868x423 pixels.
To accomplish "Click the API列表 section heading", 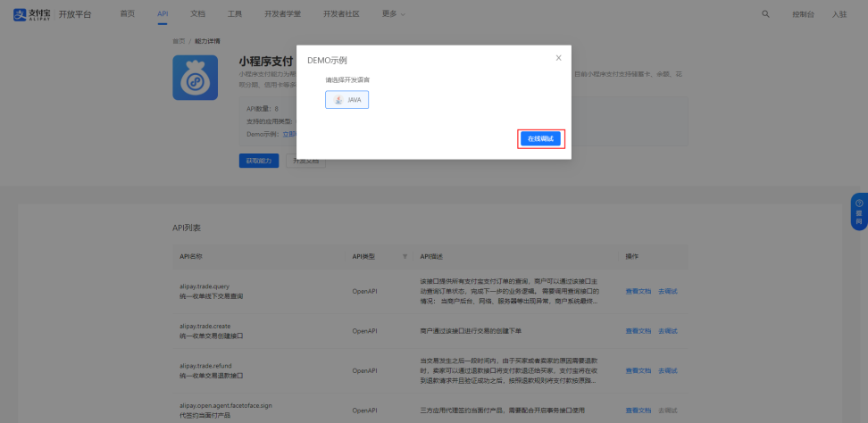I will pyautogui.click(x=187, y=228).
